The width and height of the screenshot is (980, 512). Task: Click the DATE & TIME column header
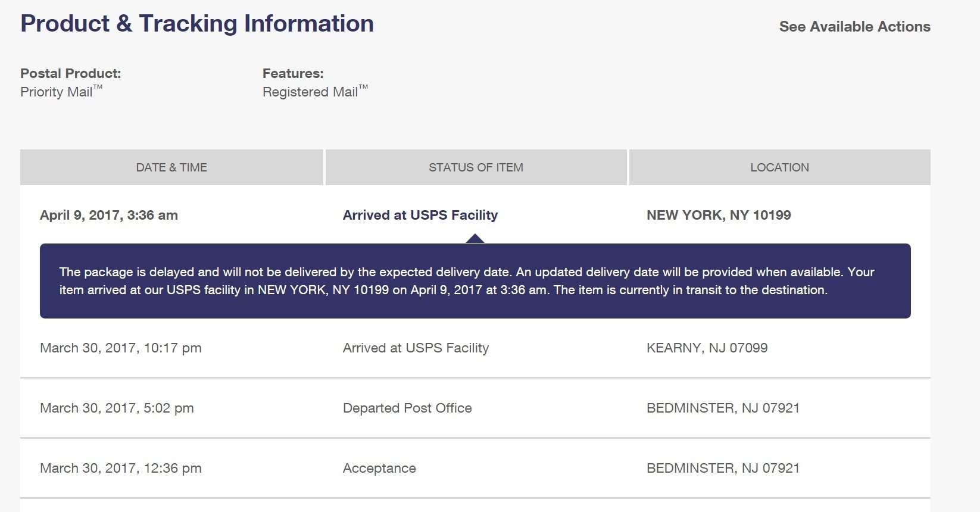coord(171,167)
